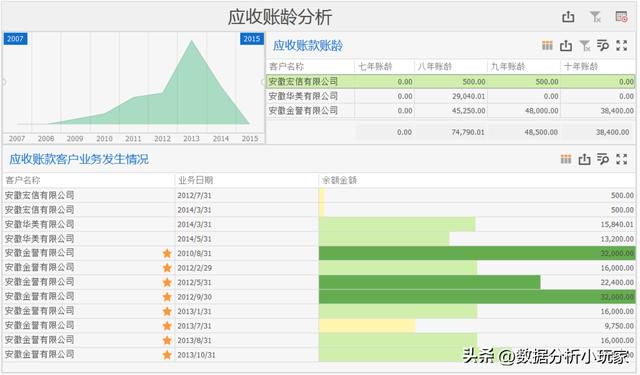Viewport: 640px width, 375px height.
Task: Click the 应收账款客户业务发生情况 panel title
Action: coord(79,159)
